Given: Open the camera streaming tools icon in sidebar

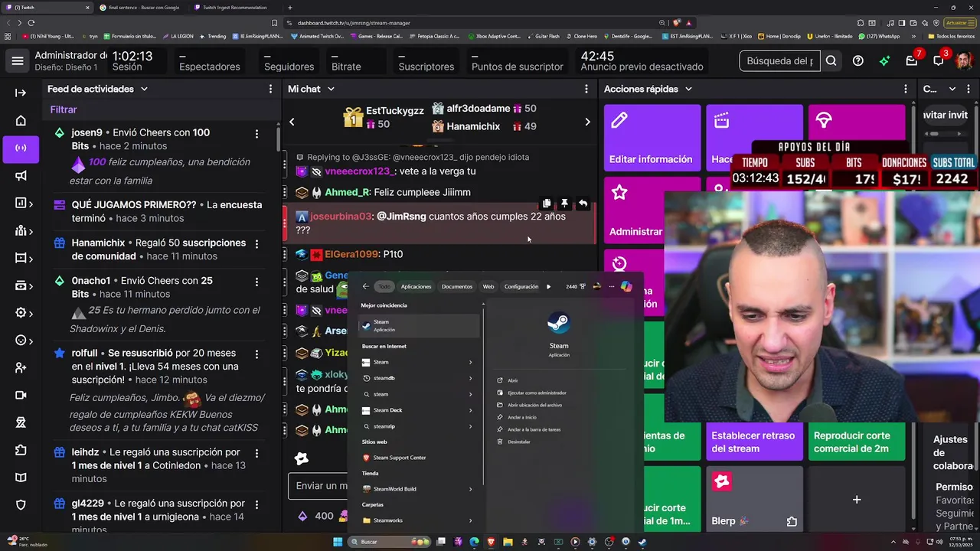Looking at the screenshot, I should [21, 395].
